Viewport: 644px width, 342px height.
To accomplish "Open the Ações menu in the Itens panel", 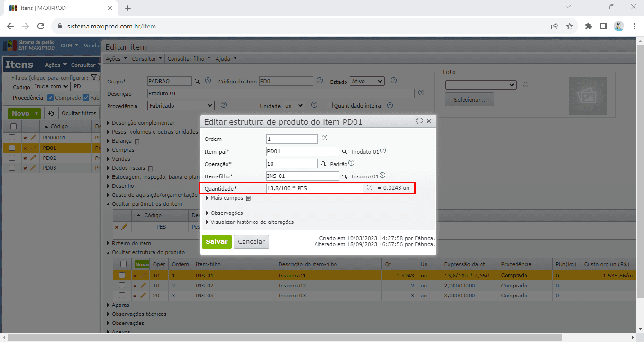I will (55, 65).
